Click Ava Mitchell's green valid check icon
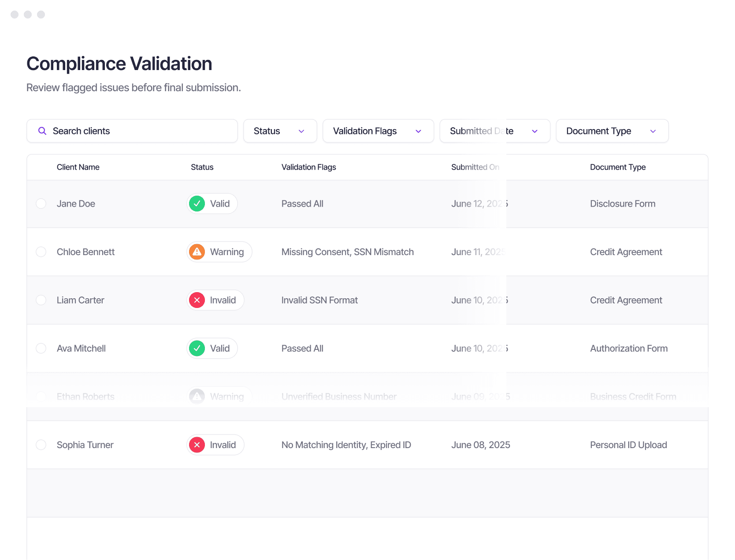Screen dimensions: 735x560 point(197,349)
